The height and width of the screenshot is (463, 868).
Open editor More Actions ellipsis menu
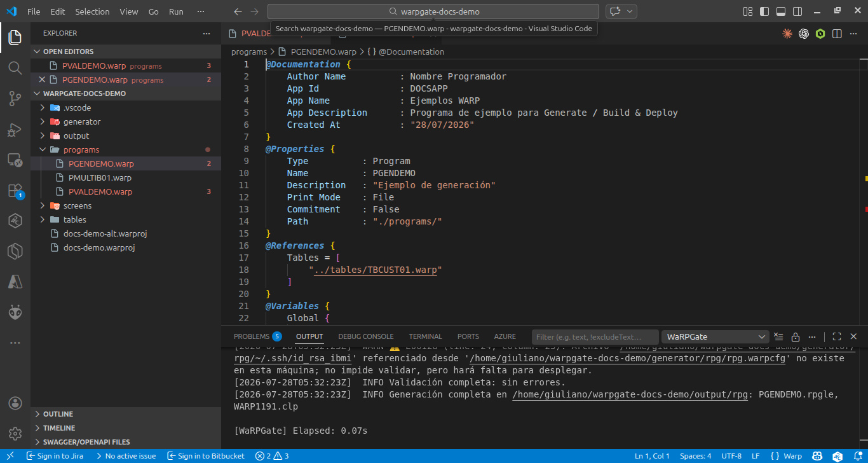click(853, 34)
